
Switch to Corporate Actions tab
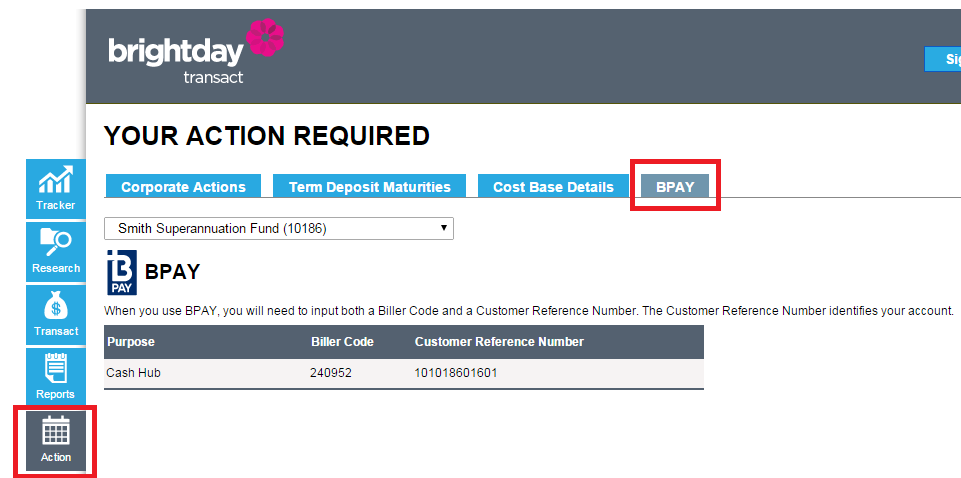click(x=183, y=187)
